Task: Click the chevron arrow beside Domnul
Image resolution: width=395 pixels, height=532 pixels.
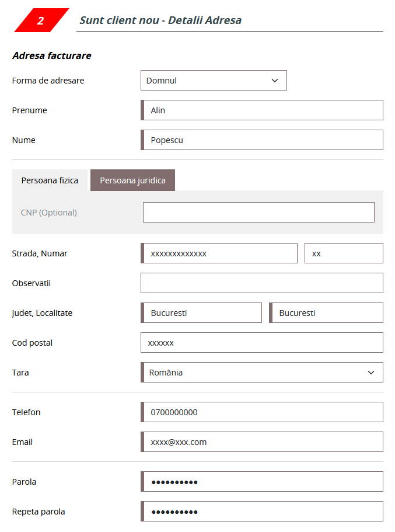Action: [x=275, y=81]
